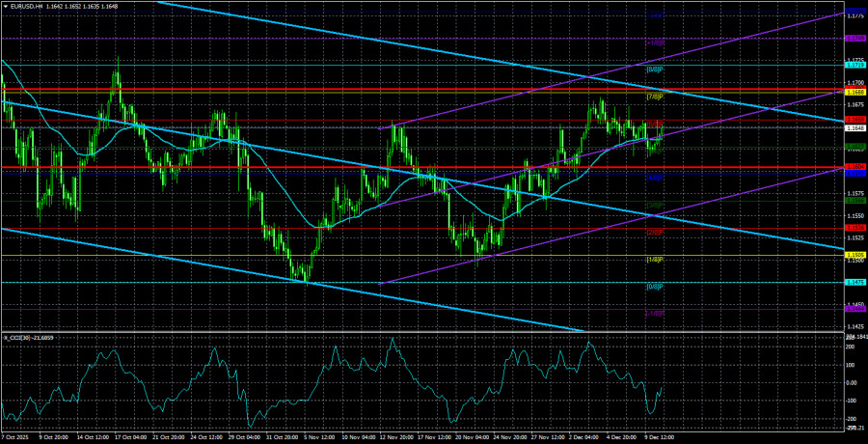Click the yellow 1.1688 price tag
This screenshot has width=868, height=444.
pos(854,92)
